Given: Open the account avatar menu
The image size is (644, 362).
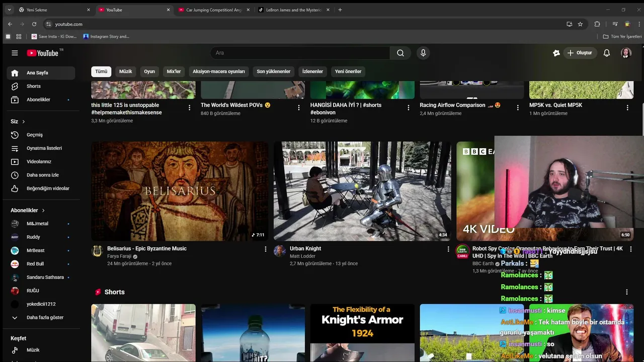Looking at the screenshot, I should [x=626, y=53].
